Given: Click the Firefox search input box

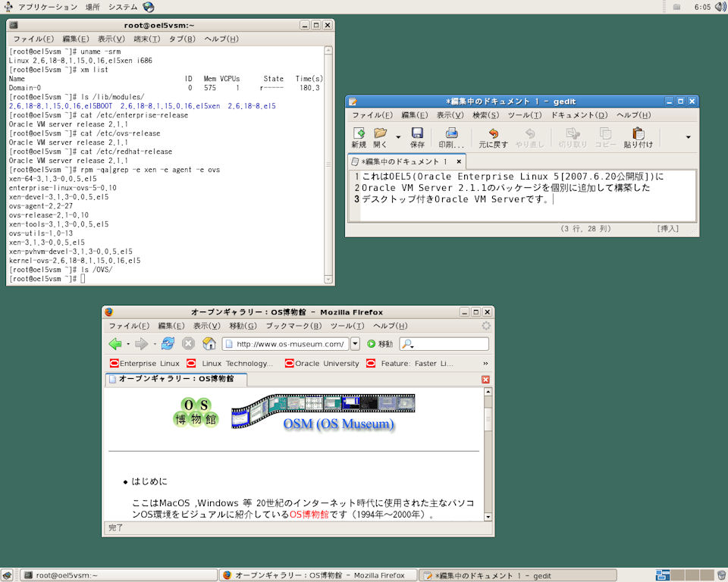Looking at the screenshot, I should pos(444,344).
